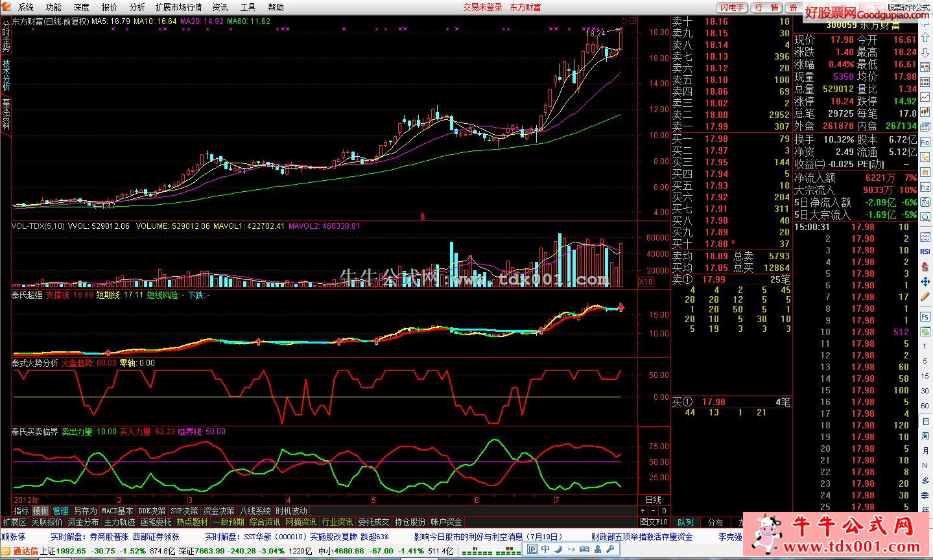This screenshot has height=560, width=933.
Task: Select the 30-minute period button
Action: tap(925, 391)
